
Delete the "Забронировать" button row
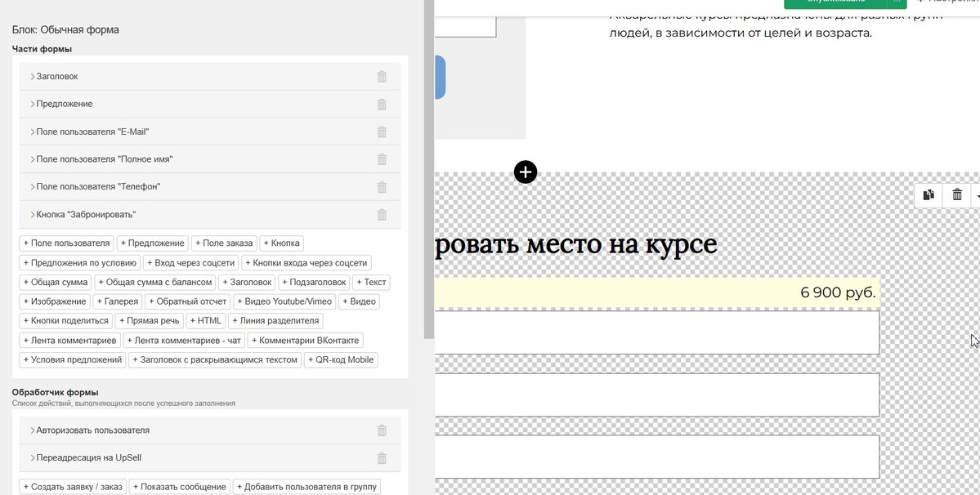(382, 215)
